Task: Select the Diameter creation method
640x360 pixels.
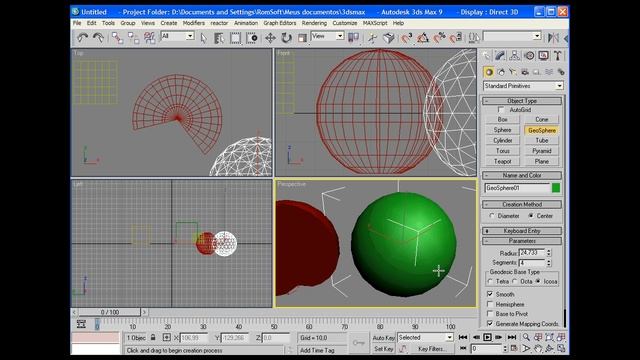Action: (x=491, y=216)
